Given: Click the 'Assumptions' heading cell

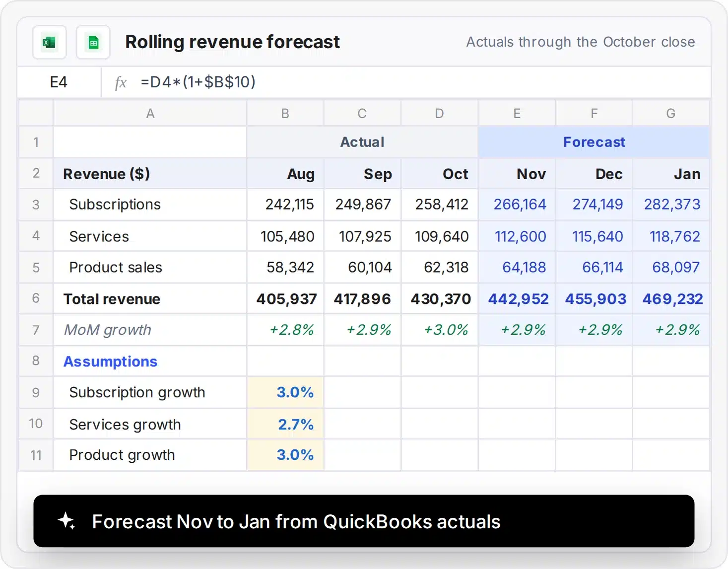Looking at the screenshot, I should (150, 361).
